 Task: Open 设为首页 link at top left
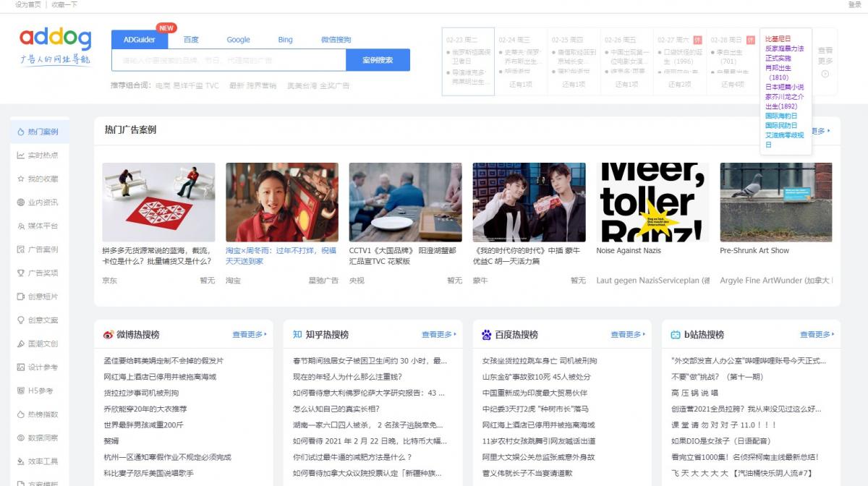click(27, 4)
